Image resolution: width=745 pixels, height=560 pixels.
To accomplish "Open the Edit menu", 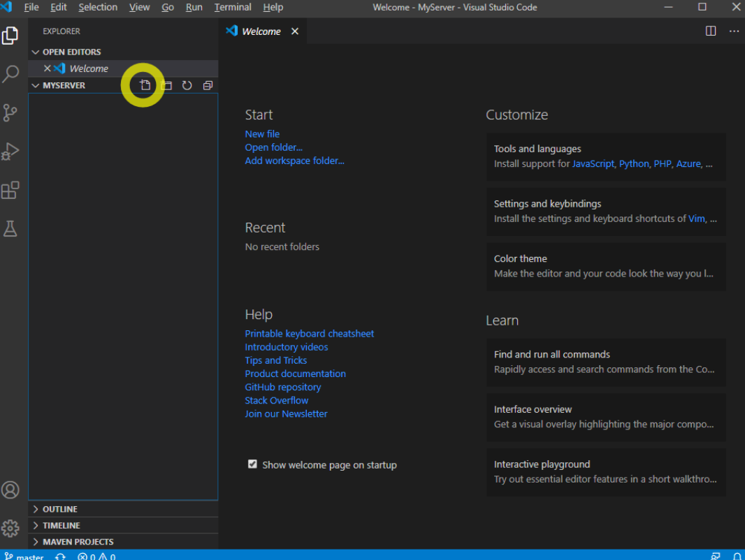I will point(59,7).
